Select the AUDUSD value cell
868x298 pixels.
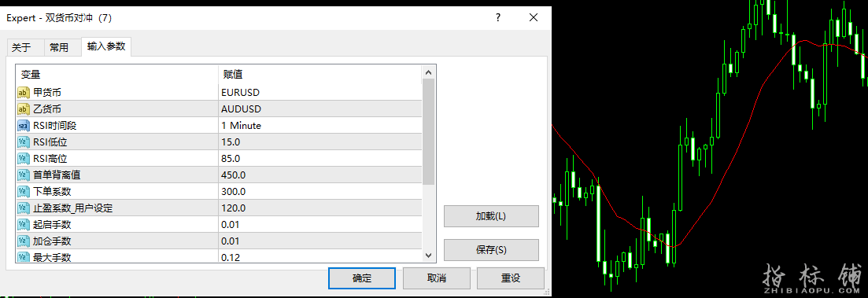(319, 109)
